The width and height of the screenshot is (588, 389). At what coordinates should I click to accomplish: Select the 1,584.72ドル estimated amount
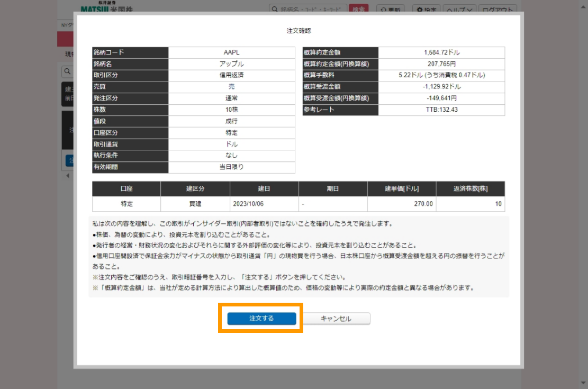pos(441,52)
